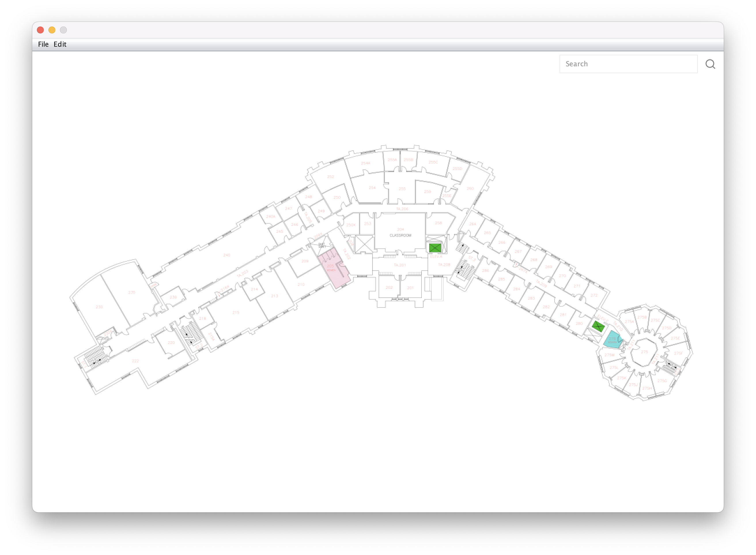The width and height of the screenshot is (756, 555).
Task: Select room 260 on the map
Action: [x=470, y=188]
